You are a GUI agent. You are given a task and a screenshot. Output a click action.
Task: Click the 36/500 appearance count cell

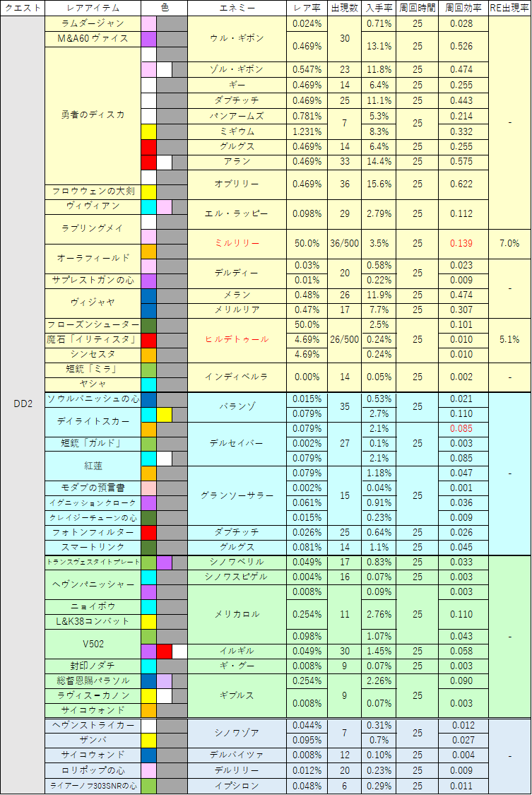pos(345,244)
